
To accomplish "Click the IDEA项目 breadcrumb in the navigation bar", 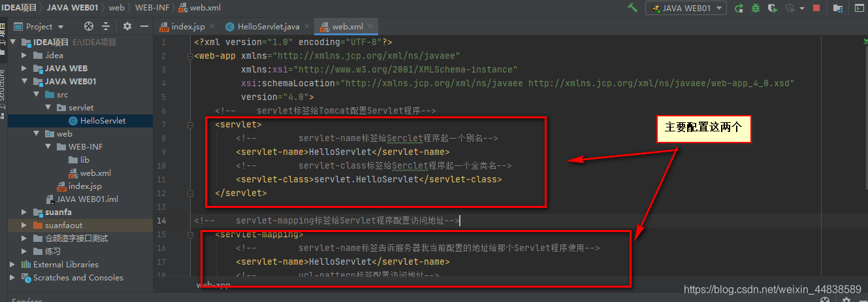I will [20, 8].
